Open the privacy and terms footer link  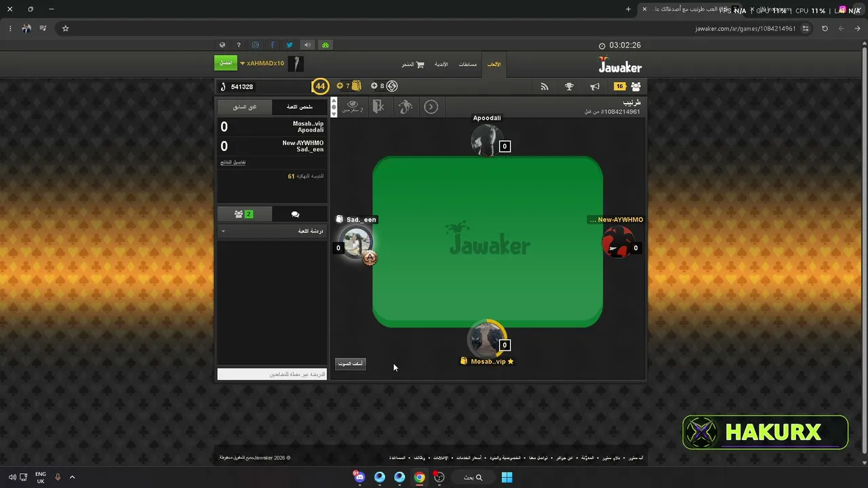click(x=506, y=458)
